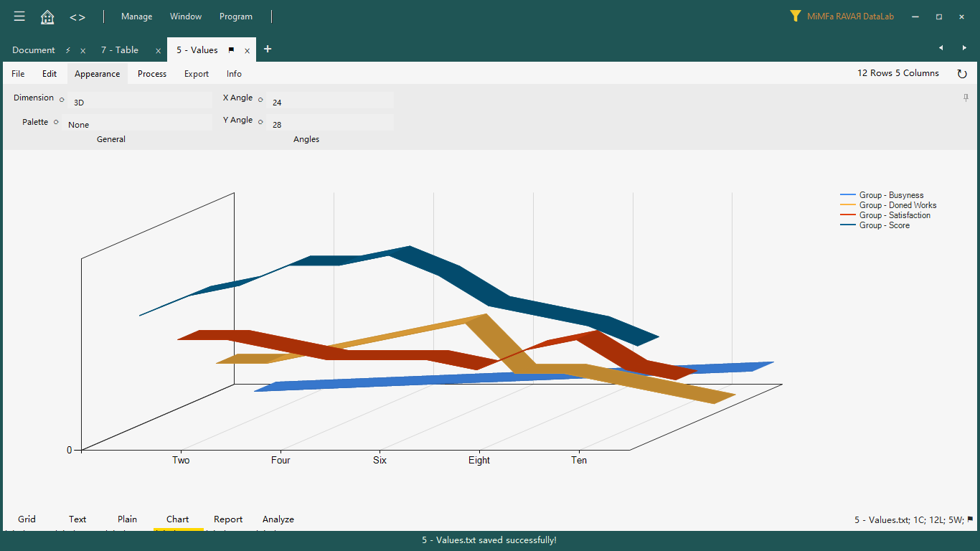Open the Manage menu

click(x=136, y=17)
